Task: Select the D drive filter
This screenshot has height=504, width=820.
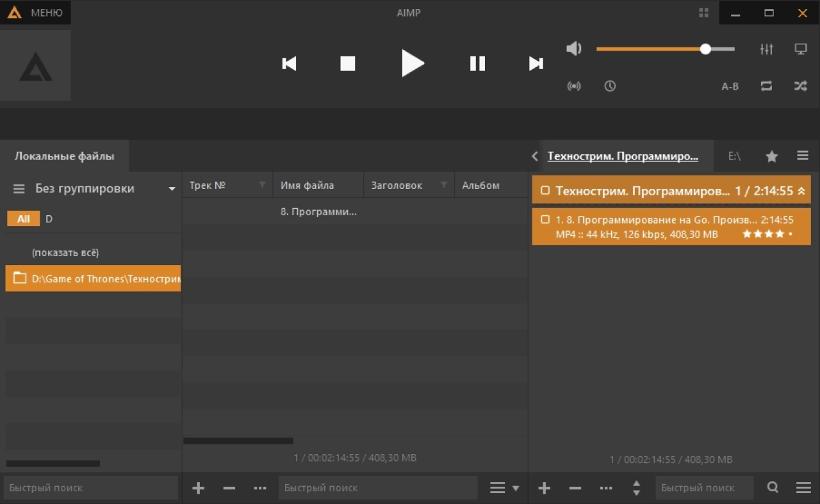Action: tap(49, 219)
